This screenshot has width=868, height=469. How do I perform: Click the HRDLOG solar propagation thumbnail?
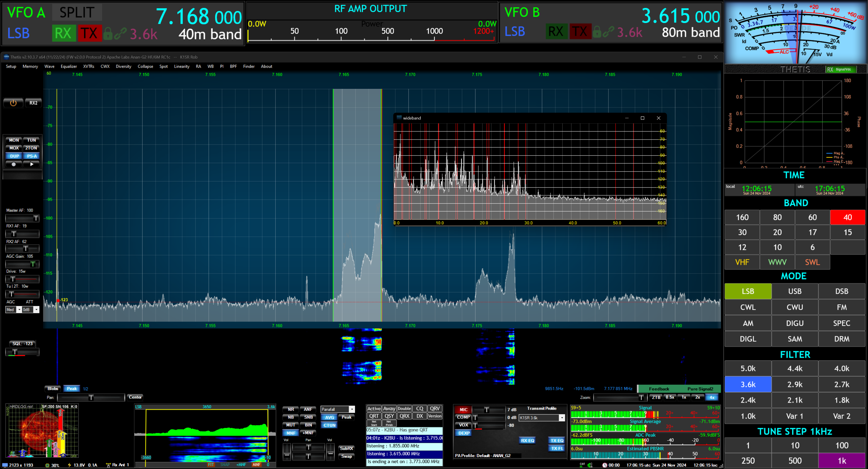[42, 431]
